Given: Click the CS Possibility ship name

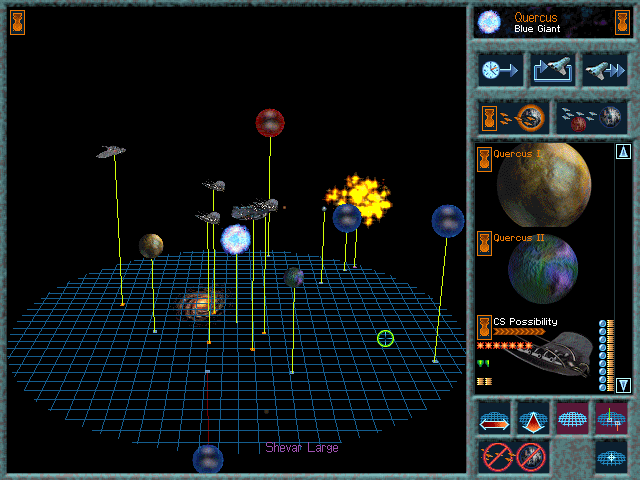Looking at the screenshot, I should pos(525,322).
